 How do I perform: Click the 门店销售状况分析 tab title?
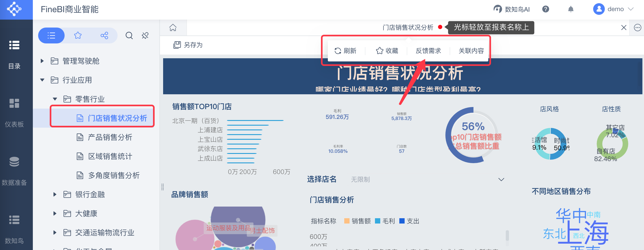coord(408,28)
